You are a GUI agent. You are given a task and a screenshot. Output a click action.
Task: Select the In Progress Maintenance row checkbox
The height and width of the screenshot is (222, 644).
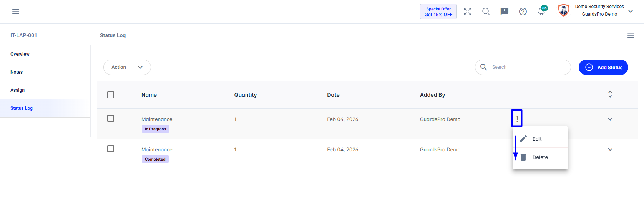tap(111, 118)
